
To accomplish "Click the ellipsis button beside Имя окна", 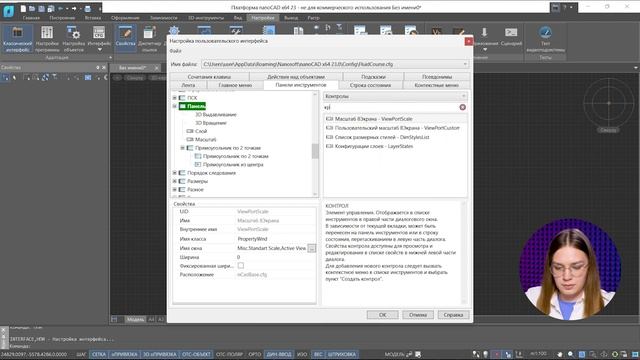I will 312,248.
